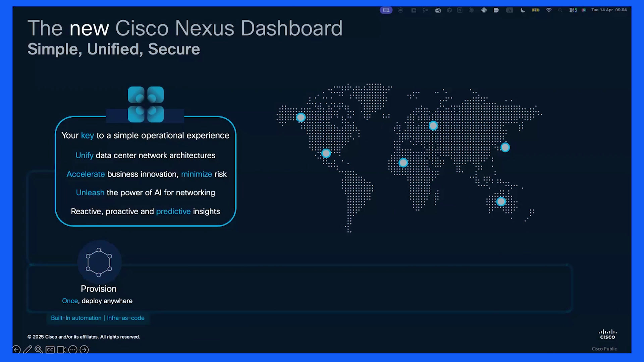This screenshot has width=644, height=362.
Task: Open Focus mode moon icon
Action: pos(523,10)
